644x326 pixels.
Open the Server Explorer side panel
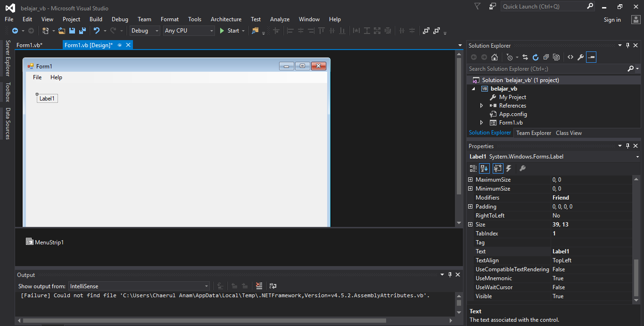coord(8,58)
